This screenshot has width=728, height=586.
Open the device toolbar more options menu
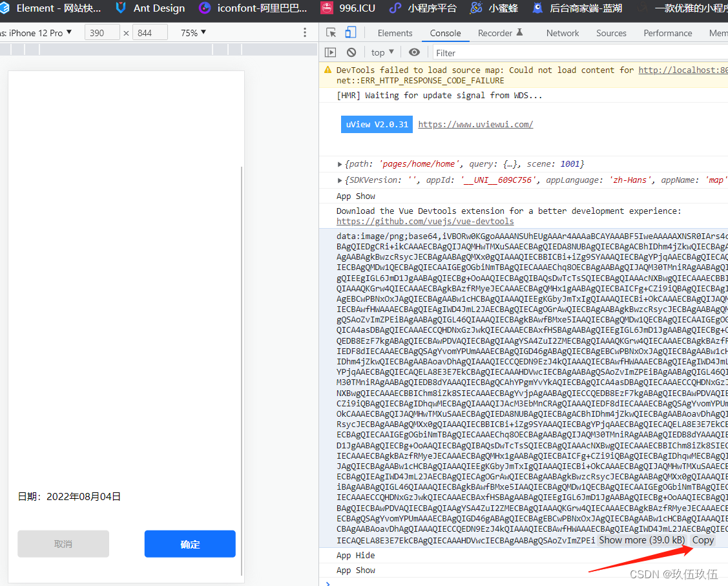(x=305, y=32)
